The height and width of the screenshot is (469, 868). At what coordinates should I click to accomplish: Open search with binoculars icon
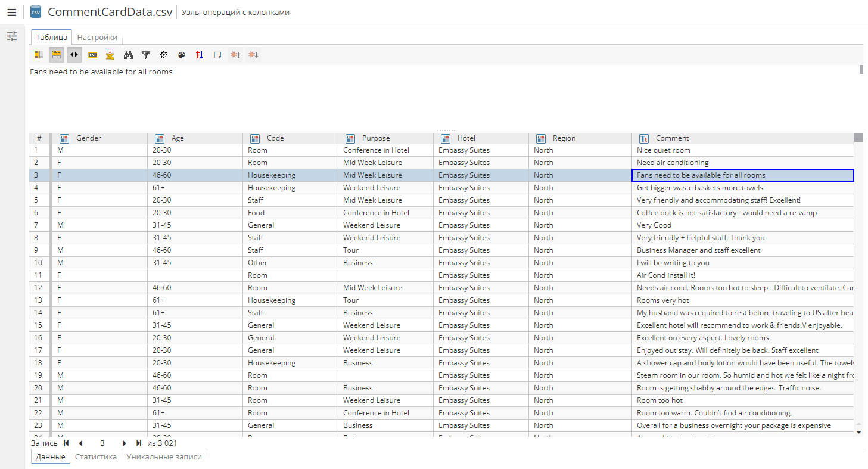click(128, 55)
